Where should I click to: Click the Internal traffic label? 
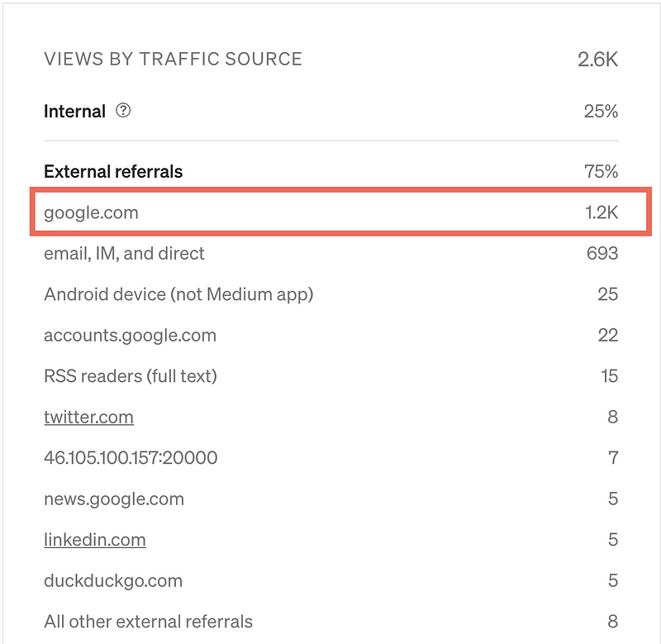click(x=74, y=112)
